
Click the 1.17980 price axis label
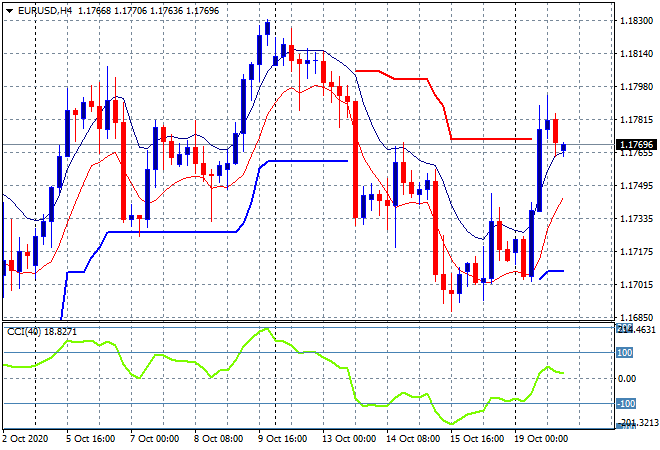(x=637, y=87)
